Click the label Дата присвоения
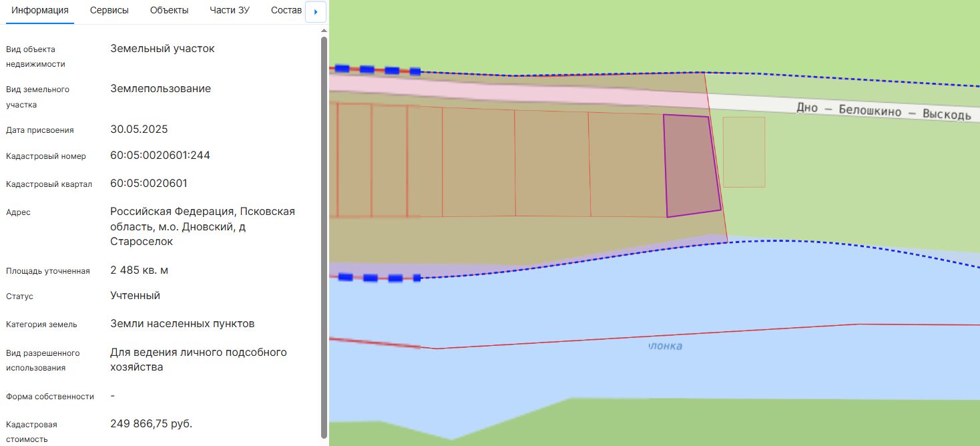This screenshot has width=980, height=446. 39,130
